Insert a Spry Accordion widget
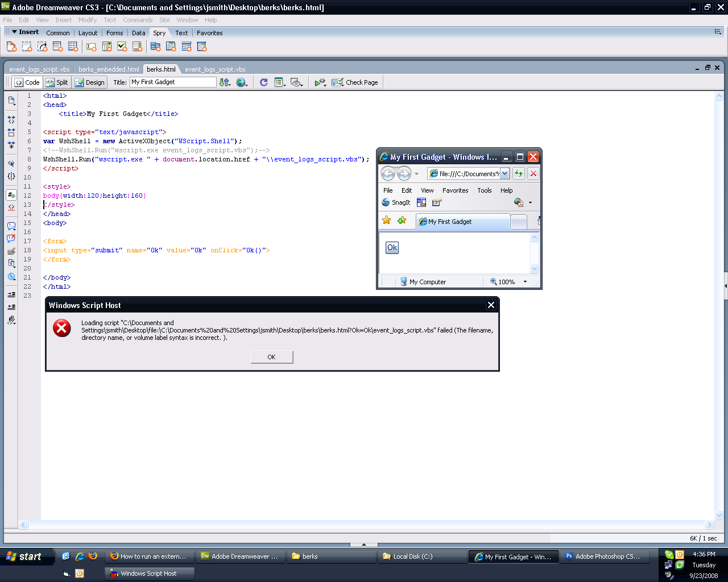This screenshot has width=728, height=582. [185, 47]
